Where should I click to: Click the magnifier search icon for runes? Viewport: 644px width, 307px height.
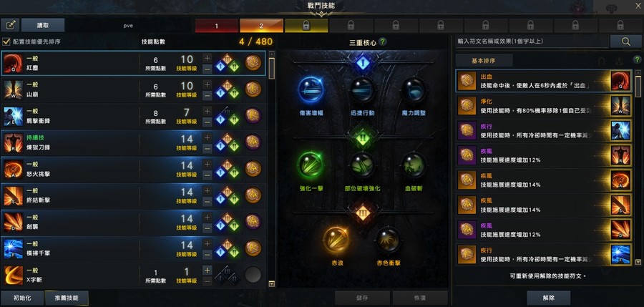[625, 41]
